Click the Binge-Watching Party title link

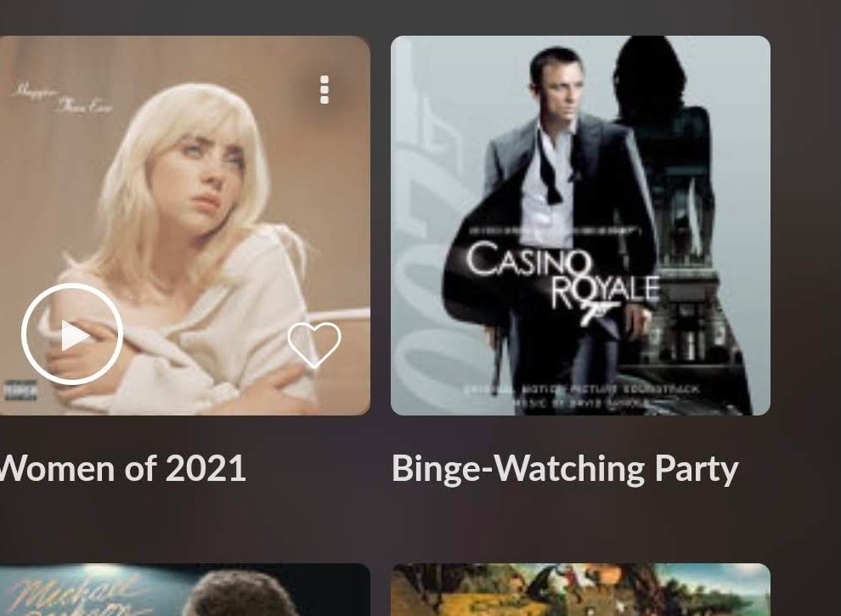[x=565, y=469]
